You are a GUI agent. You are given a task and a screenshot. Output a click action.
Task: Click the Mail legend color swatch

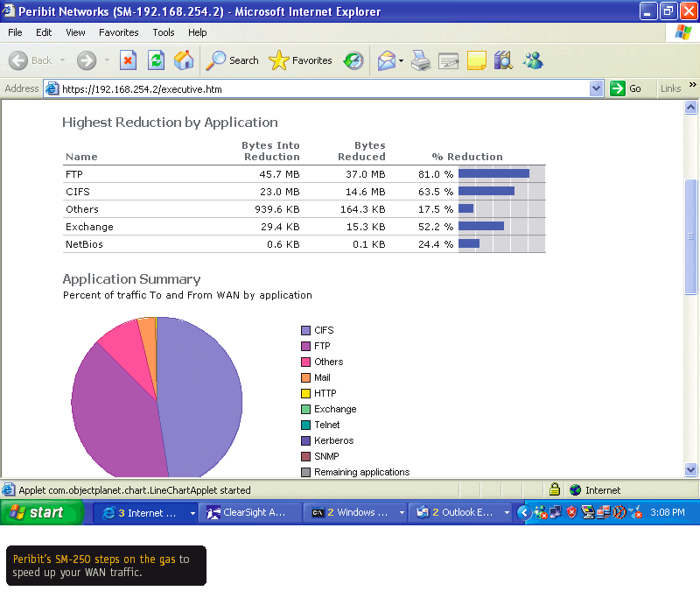tap(305, 378)
